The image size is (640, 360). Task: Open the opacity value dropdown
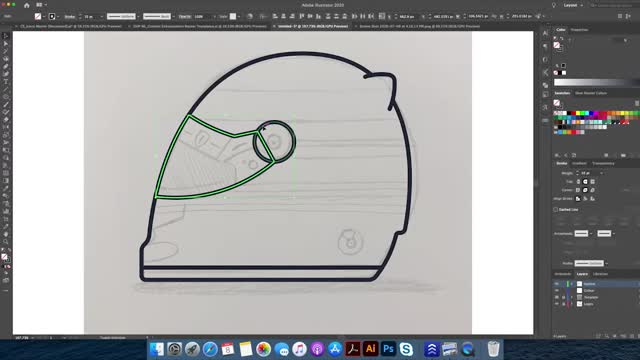(x=214, y=16)
